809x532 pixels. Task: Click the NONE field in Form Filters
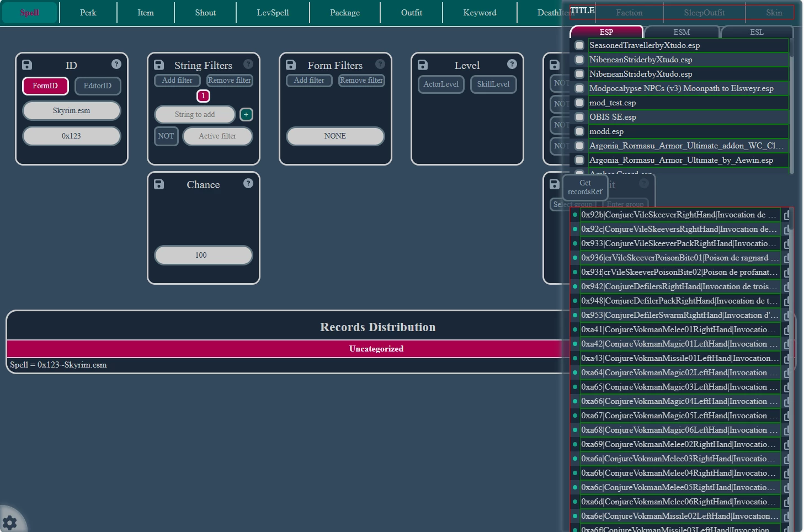click(336, 136)
